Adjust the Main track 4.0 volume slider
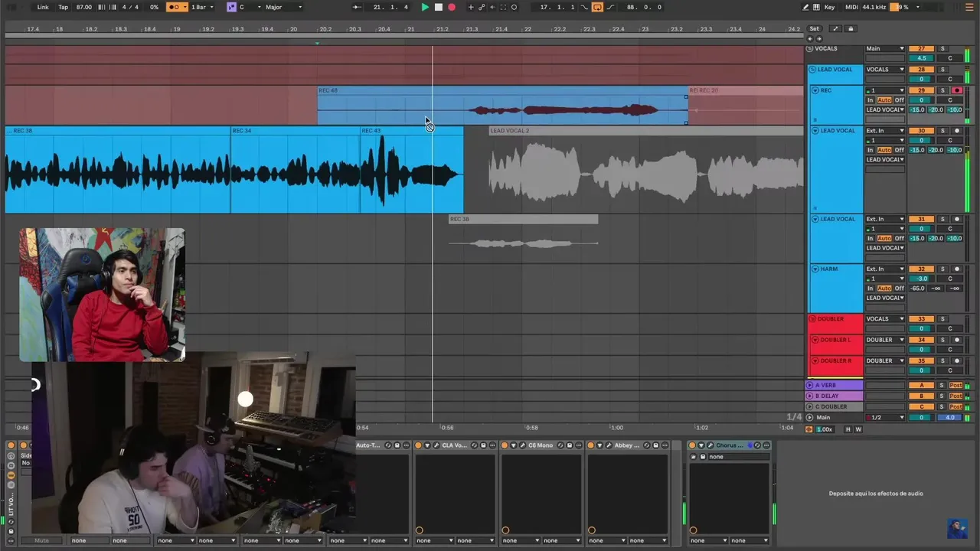Image resolution: width=980 pixels, height=551 pixels. tap(950, 417)
